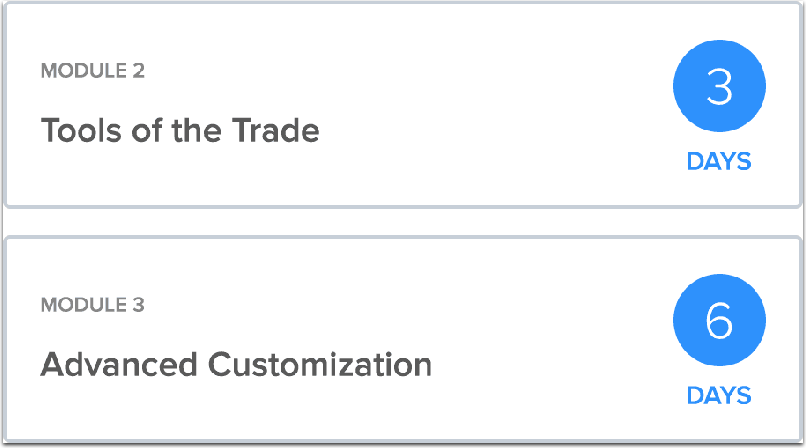
Task: Click the digit 2 in the MODULE 2 label
Action: tap(138, 71)
